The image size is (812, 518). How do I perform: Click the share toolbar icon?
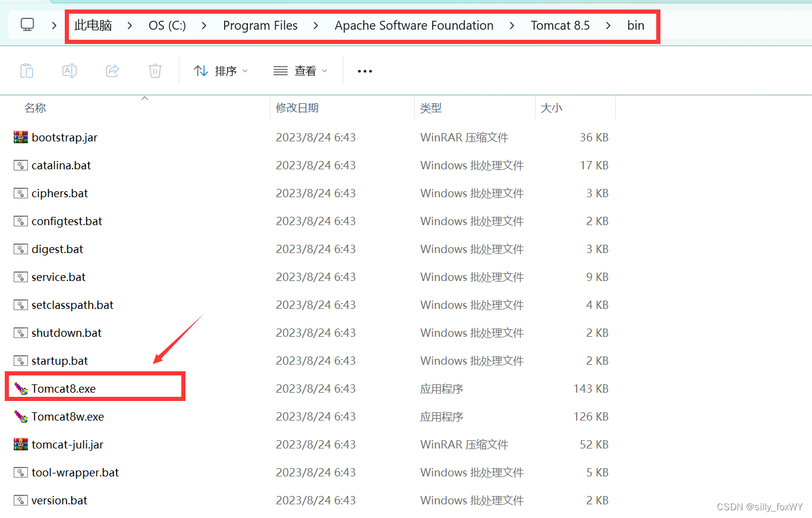[x=112, y=71]
